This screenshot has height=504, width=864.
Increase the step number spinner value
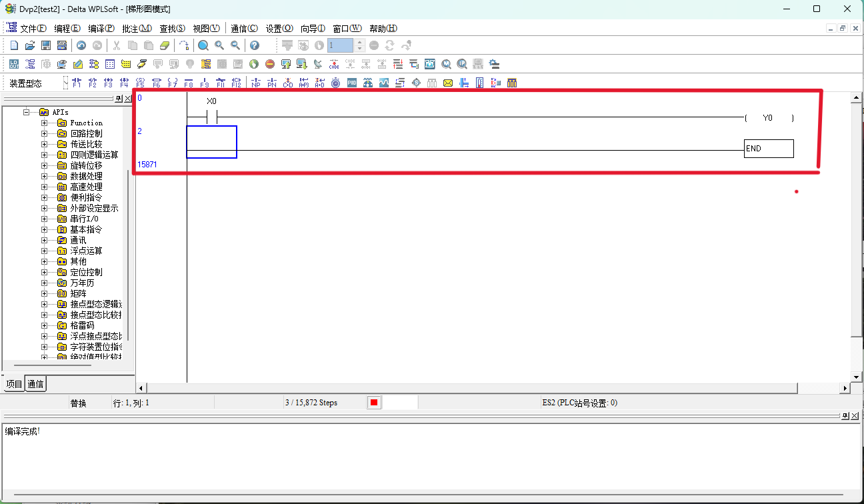pos(360,43)
